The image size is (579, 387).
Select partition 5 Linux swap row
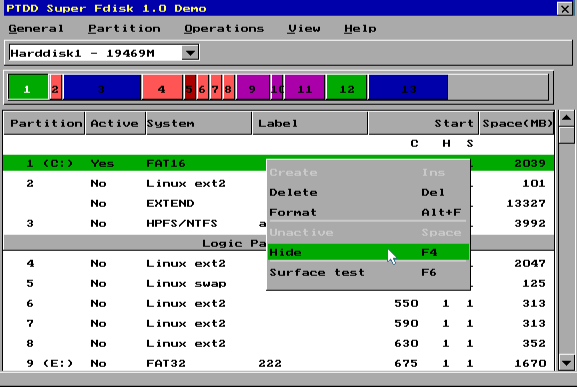[278, 283]
